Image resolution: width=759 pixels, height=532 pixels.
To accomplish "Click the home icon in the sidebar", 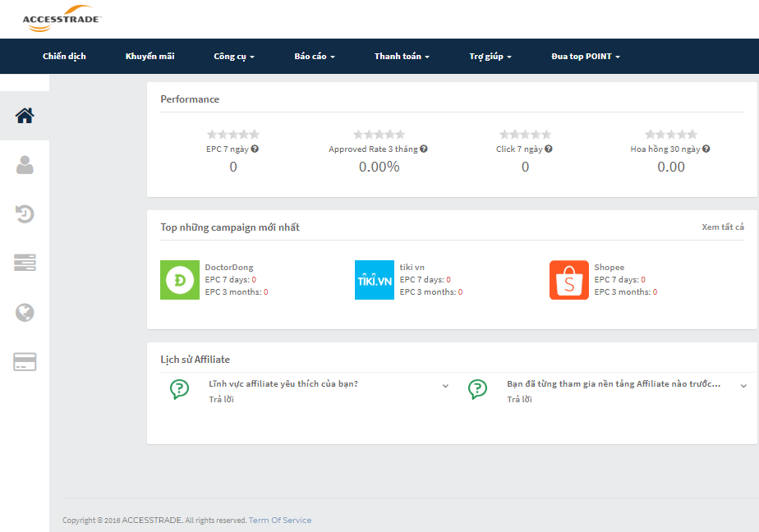I will click(x=25, y=116).
